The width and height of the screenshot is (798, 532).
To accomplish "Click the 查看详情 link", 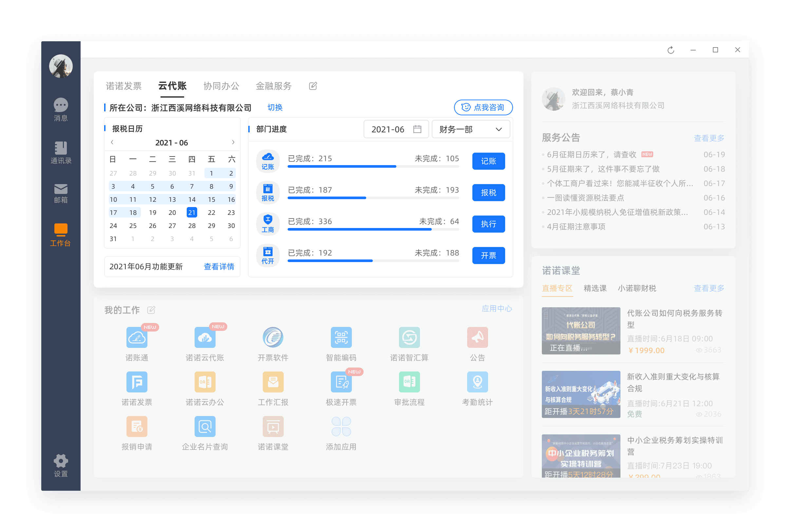I will [x=219, y=267].
